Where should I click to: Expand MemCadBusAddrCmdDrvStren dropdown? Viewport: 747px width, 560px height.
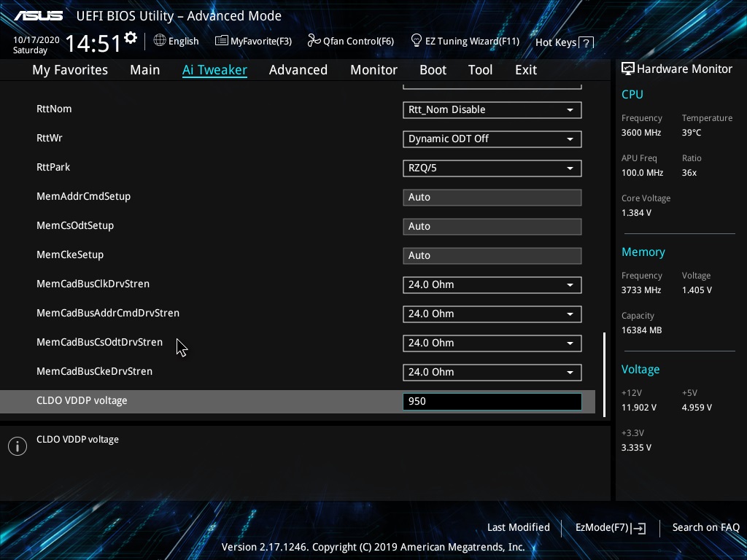(492, 314)
